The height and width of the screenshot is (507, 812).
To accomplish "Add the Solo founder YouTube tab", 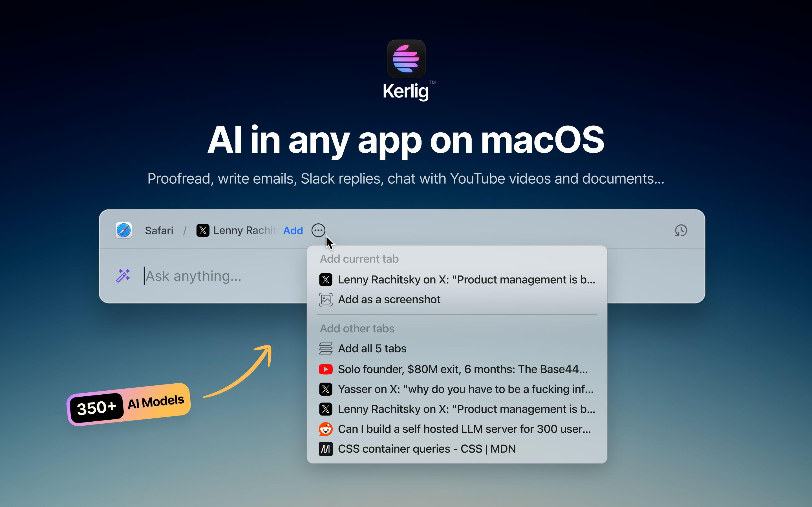I will click(x=462, y=369).
